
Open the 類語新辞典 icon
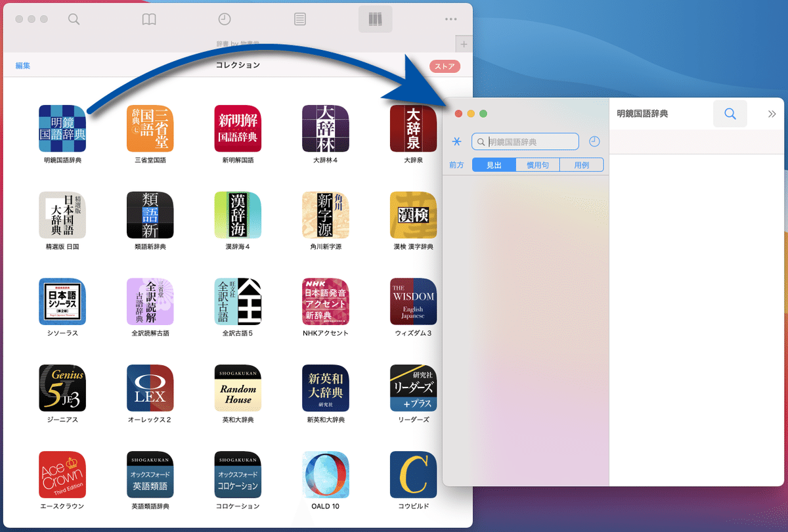[150, 215]
